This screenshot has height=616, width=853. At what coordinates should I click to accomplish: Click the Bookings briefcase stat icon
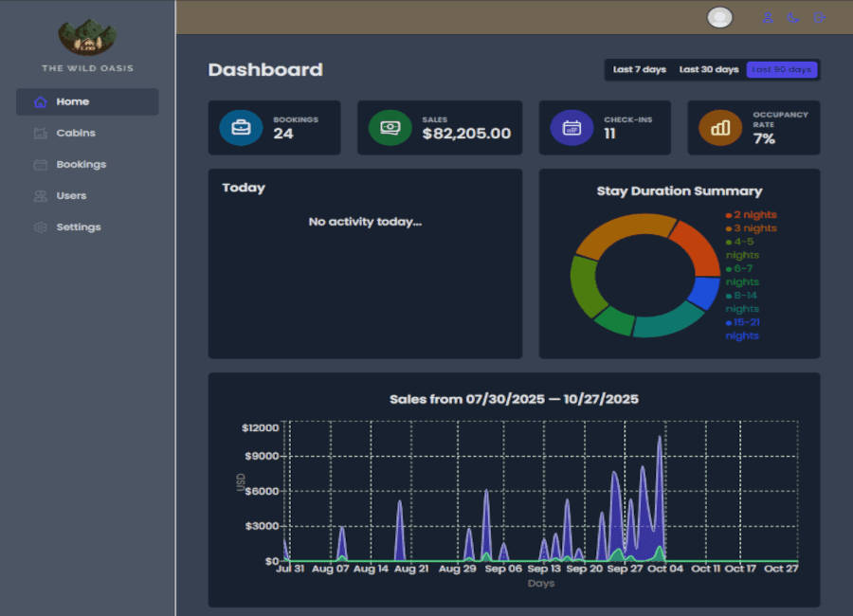pyautogui.click(x=241, y=128)
